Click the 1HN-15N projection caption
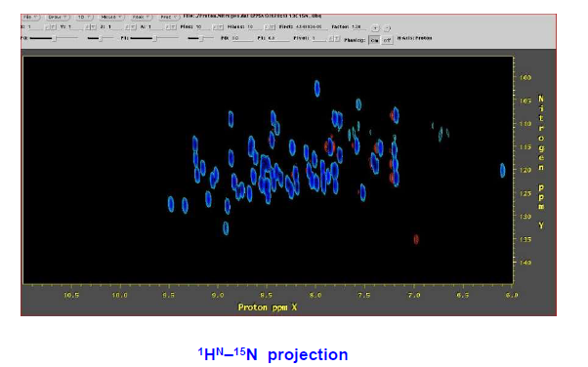The width and height of the screenshot is (588, 367). pos(273,354)
